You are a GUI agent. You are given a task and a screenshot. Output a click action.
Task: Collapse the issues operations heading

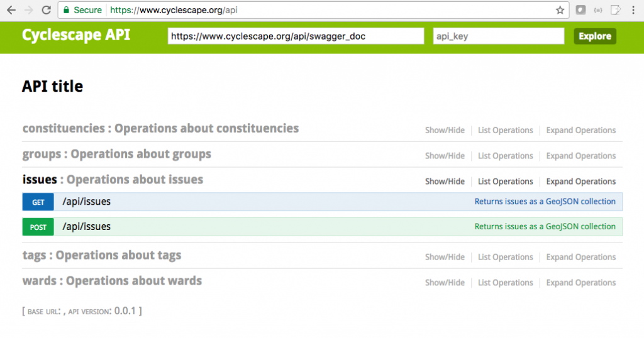tap(113, 180)
